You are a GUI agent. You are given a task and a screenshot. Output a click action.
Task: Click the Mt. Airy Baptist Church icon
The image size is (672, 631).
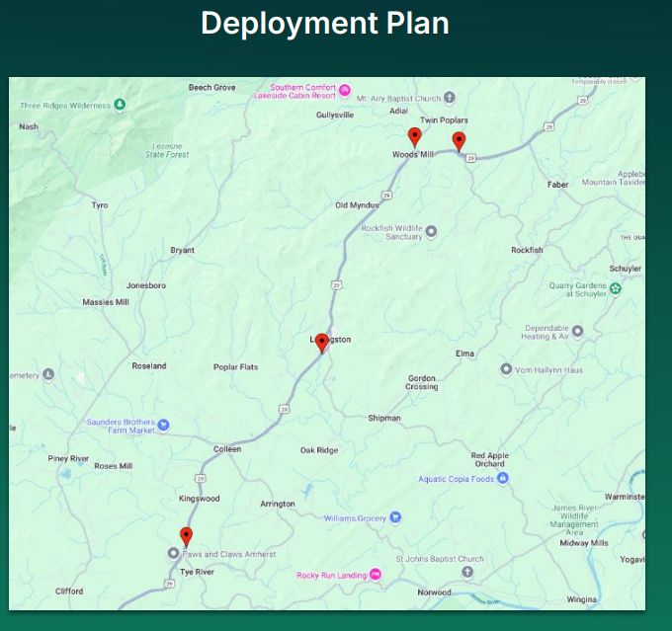[x=450, y=98]
